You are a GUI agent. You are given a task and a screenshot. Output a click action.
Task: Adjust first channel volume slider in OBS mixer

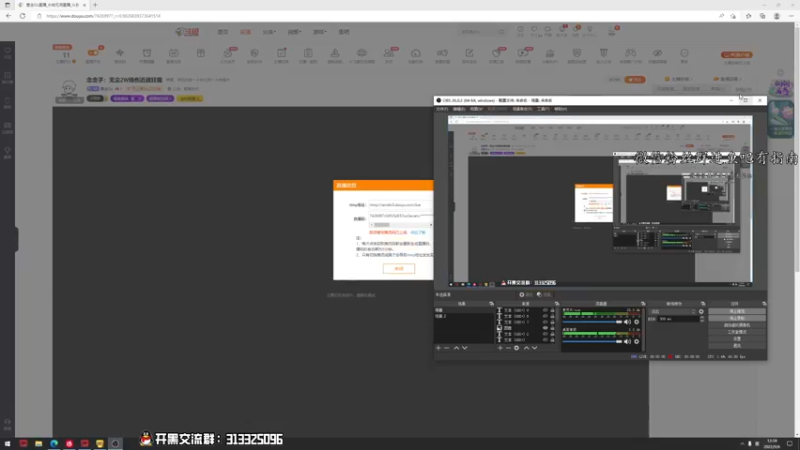593,322
